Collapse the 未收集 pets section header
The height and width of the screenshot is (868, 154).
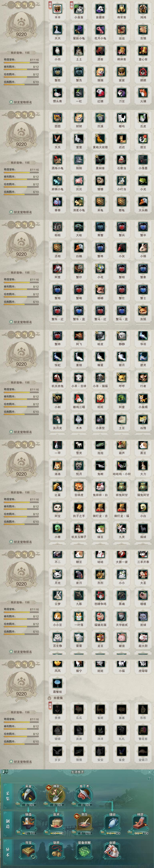(x=56, y=698)
